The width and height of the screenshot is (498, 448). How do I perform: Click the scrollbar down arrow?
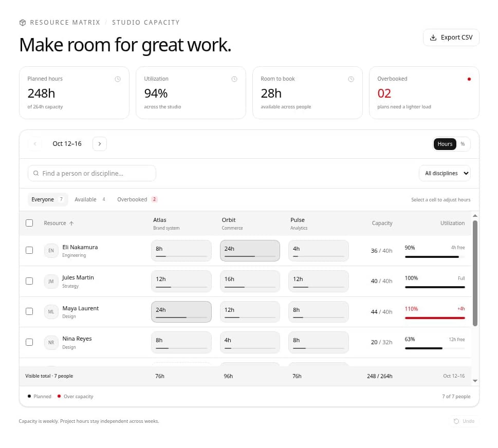point(475,381)
